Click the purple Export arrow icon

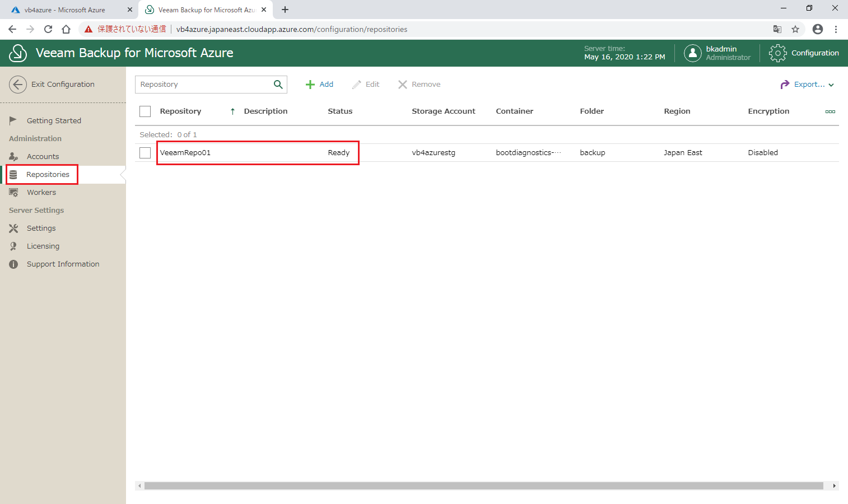pos(785,85)
